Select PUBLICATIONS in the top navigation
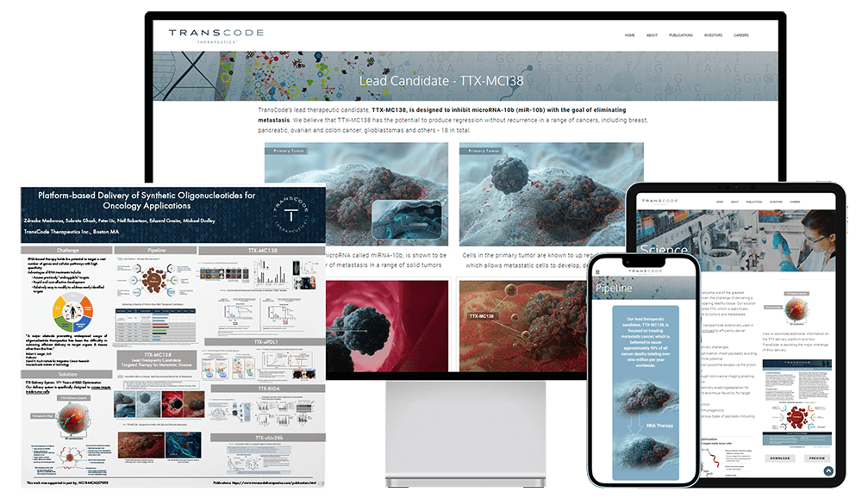 (x=681, y=34)
